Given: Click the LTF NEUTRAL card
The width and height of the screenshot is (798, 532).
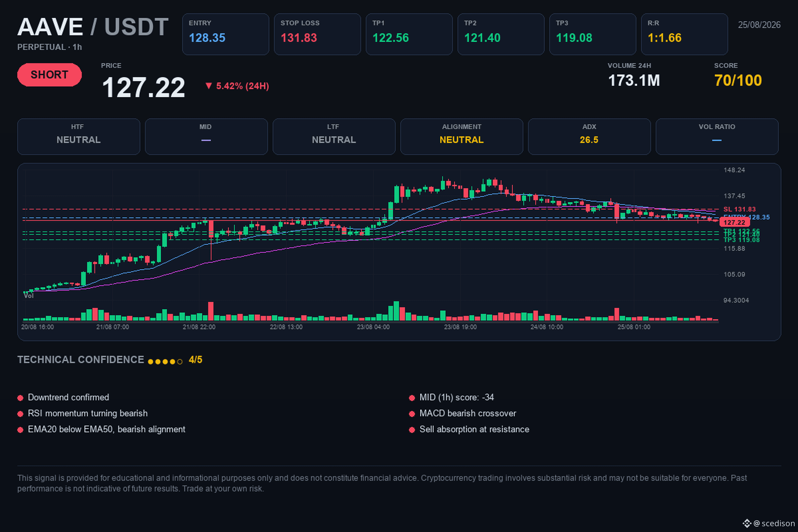Looking at the screenshot, I should (x=334, y=137).
